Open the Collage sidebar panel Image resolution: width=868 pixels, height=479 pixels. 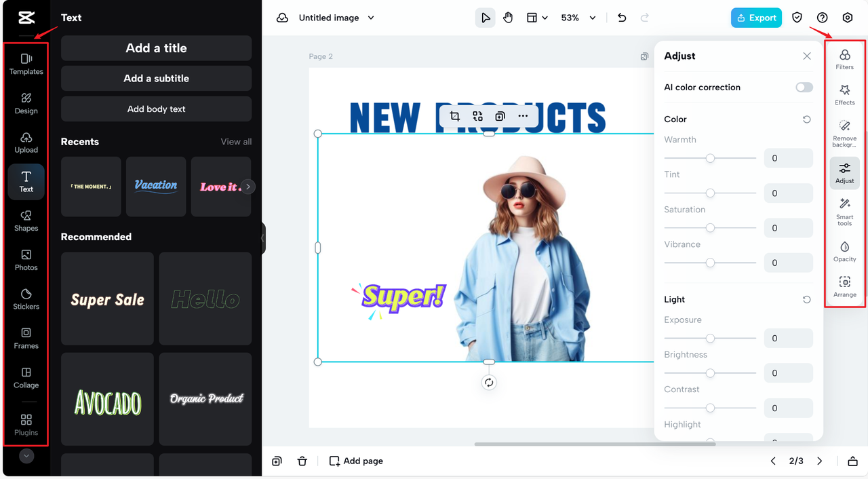26,378
